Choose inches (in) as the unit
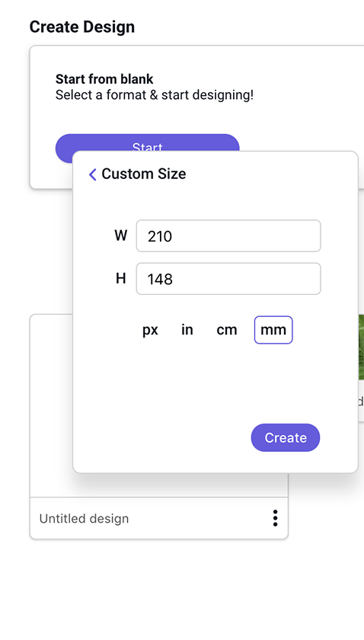Image resolution: width=364 pixels, height=640 pixels. point(187,330)
